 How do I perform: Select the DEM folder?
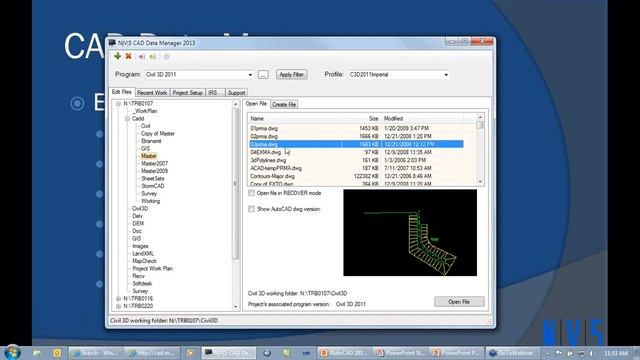coord(138,224)
